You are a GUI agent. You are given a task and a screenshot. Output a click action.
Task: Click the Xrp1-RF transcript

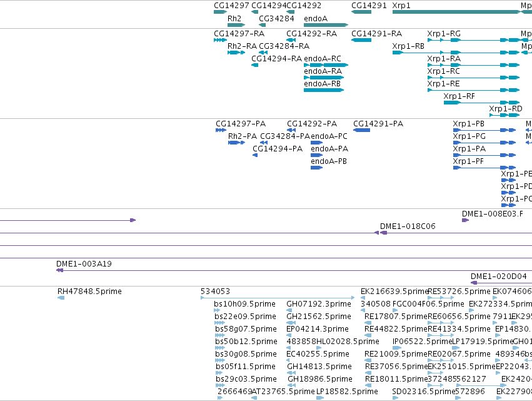[482, 103]
